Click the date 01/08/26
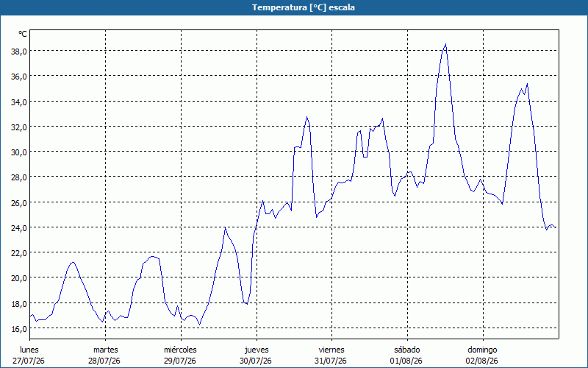 (406, 361)
